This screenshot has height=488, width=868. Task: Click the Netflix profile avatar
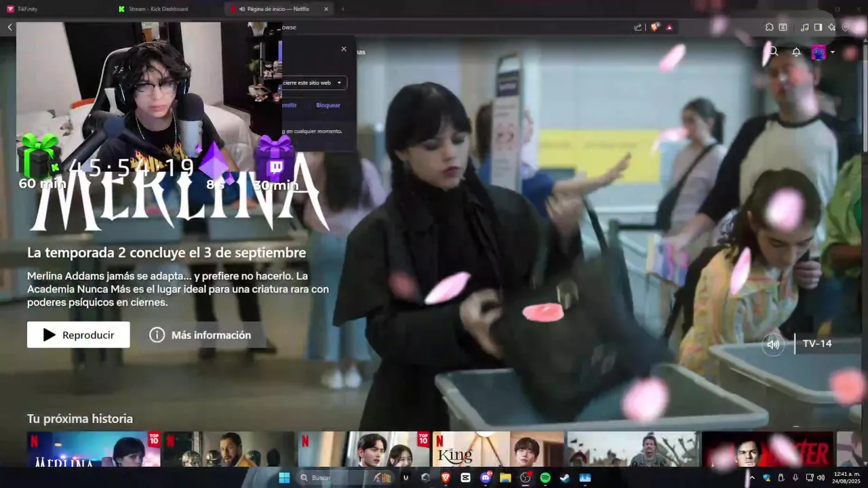coord(819,52)
